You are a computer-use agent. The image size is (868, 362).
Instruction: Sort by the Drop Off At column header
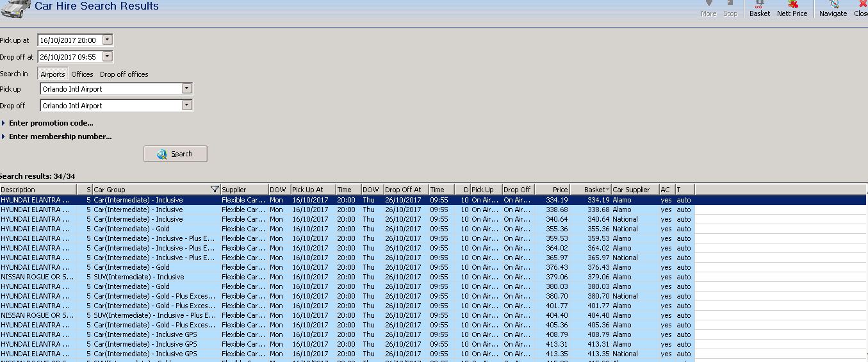[x=405, y=190]
